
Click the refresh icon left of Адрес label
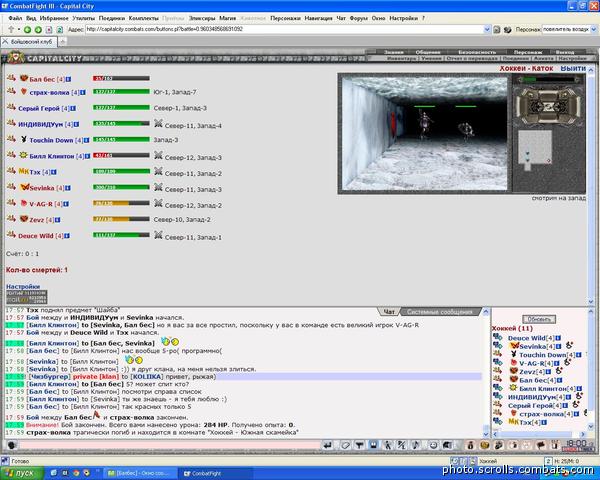pyautogui.click(x=60, y=29)
